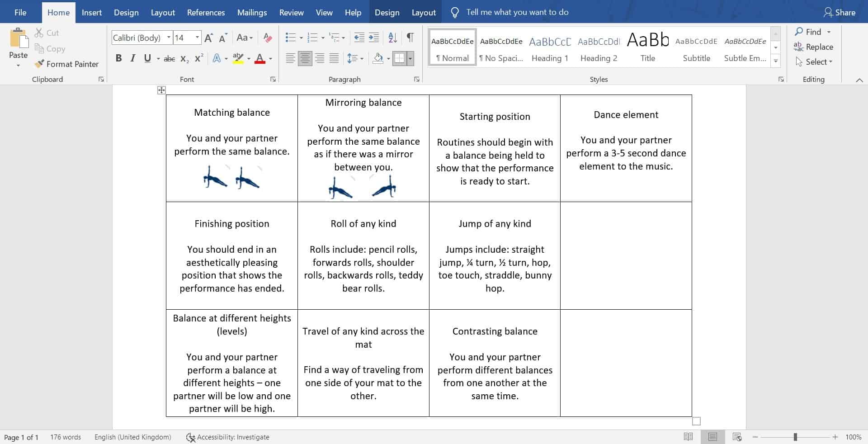Viewport: 868px width, 444px height.
Task: Adjust the zoom slider handle
Action: 795,437
